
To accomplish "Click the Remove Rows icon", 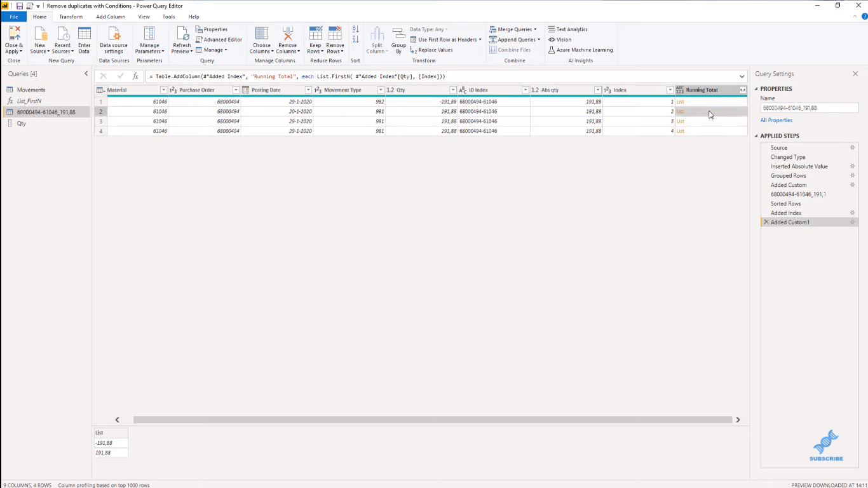I will pyautogui.click(x=335, y=34).
